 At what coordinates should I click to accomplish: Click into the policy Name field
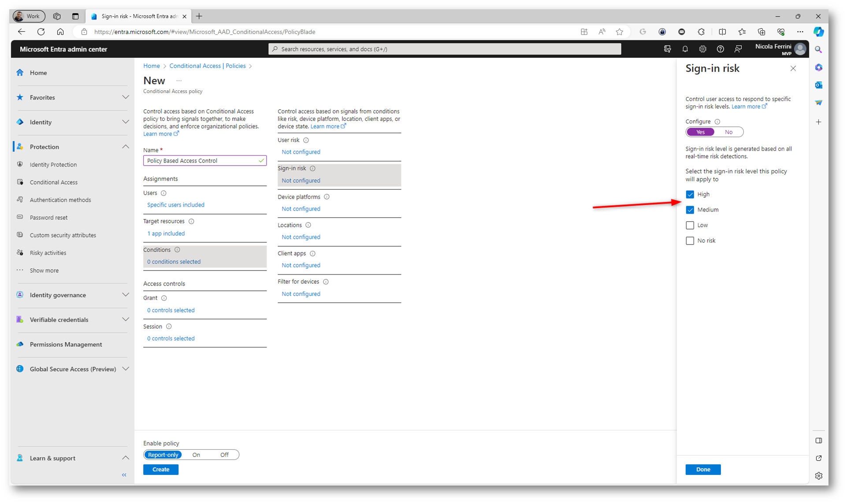pos(205,161)
